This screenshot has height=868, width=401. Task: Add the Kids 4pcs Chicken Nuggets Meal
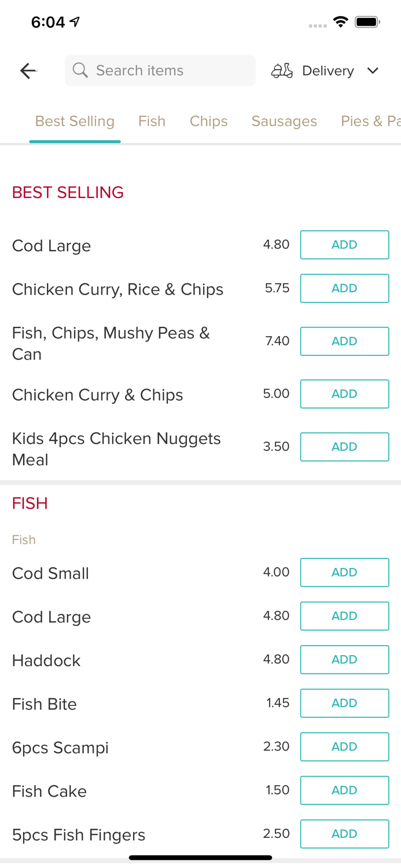pos(345,447)
